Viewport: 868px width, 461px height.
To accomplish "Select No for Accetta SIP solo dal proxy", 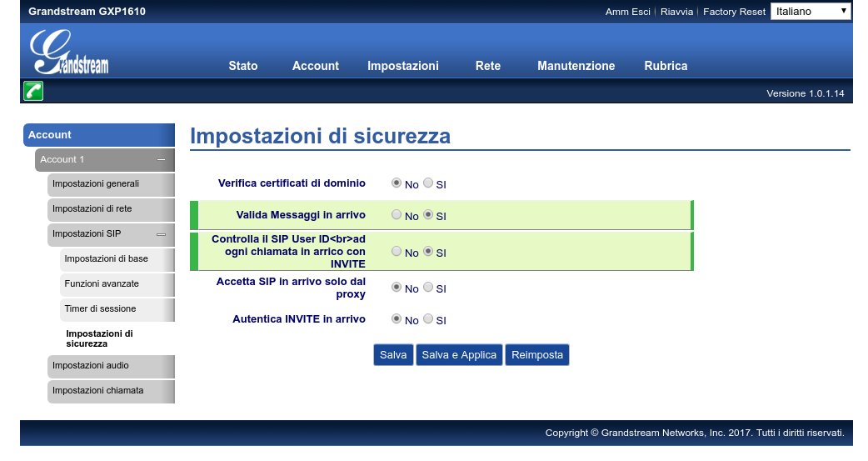I will click(397, 287).
